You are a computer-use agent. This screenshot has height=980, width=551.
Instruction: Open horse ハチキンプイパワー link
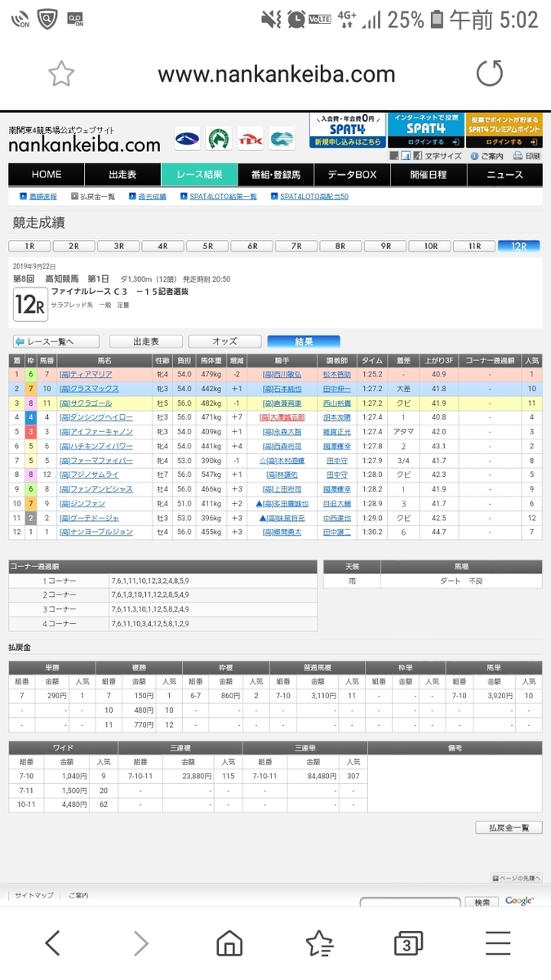[x=96, y=447]
